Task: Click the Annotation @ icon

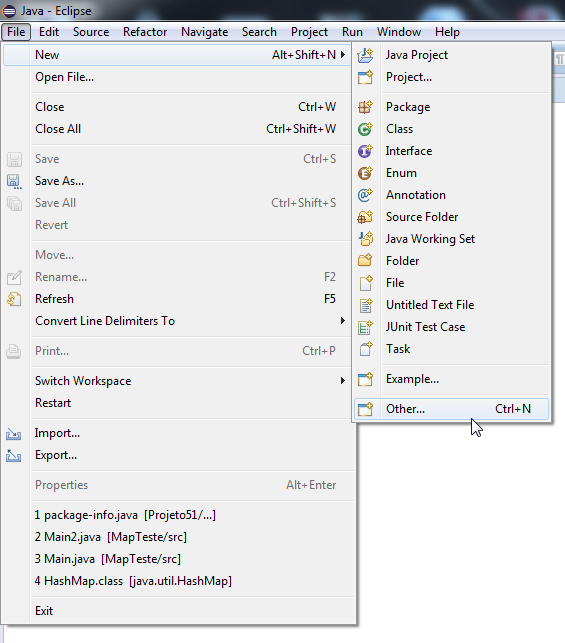Action: tap(365, 195)
